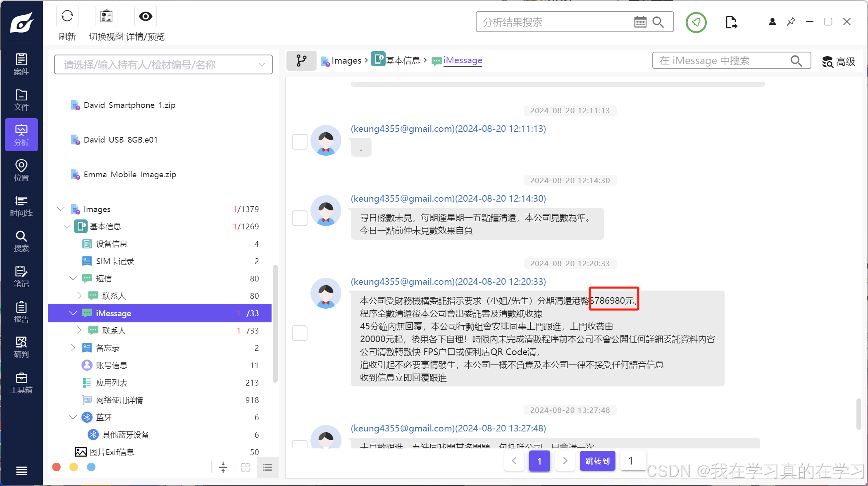Click the calendar icon in search bar
Viewport: 868px width, 486px height.
click(x=640, y=22)
